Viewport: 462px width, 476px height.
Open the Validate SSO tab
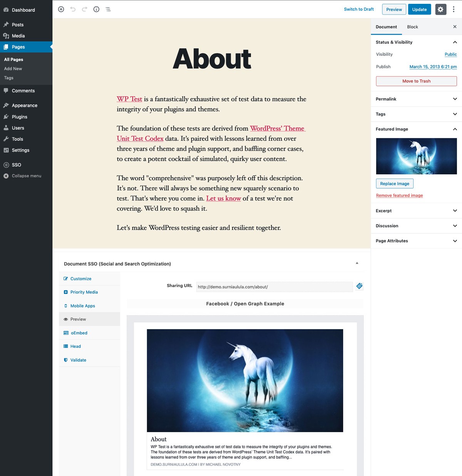pos(89,360)
